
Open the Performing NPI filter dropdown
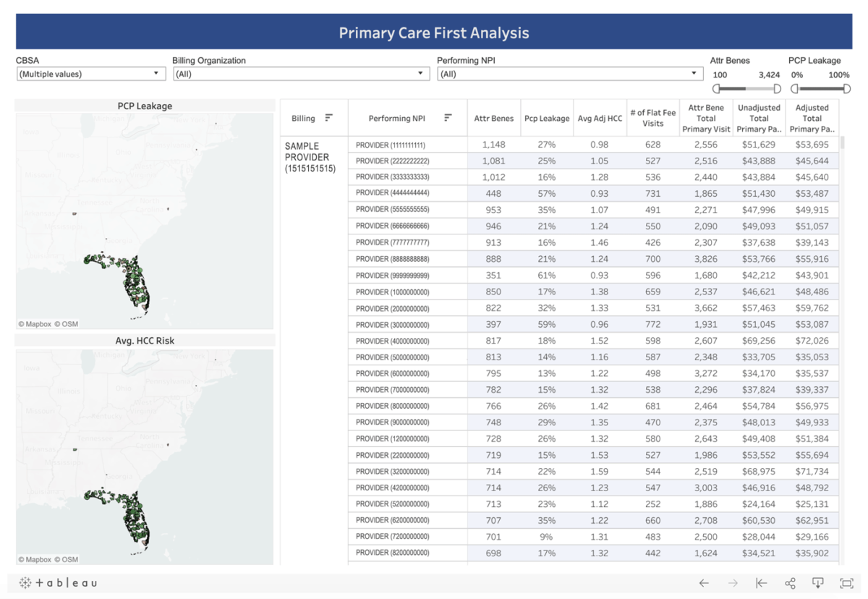pos(694,73)
